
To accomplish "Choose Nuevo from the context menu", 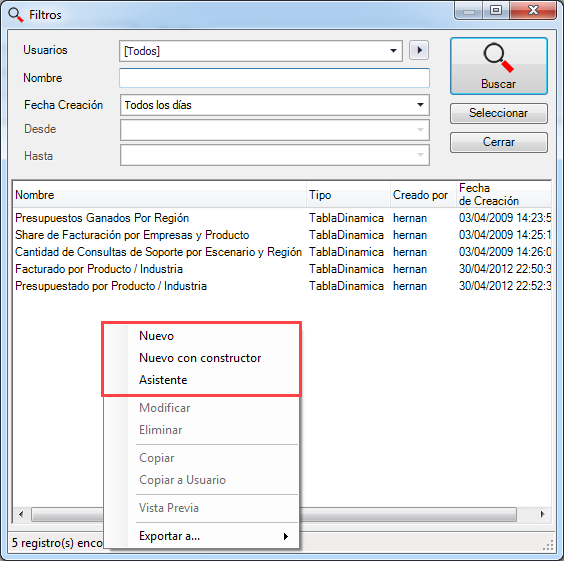I will (x=156, y=336).
